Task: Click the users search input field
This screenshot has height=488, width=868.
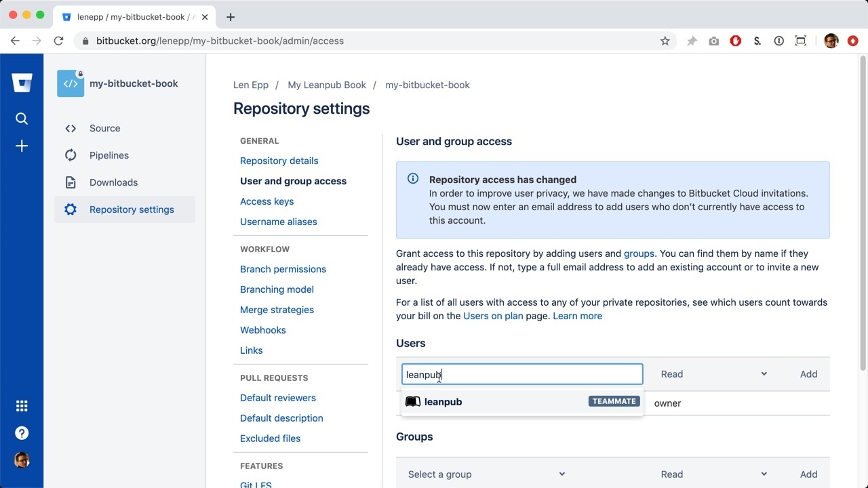Action: (521, 374)
